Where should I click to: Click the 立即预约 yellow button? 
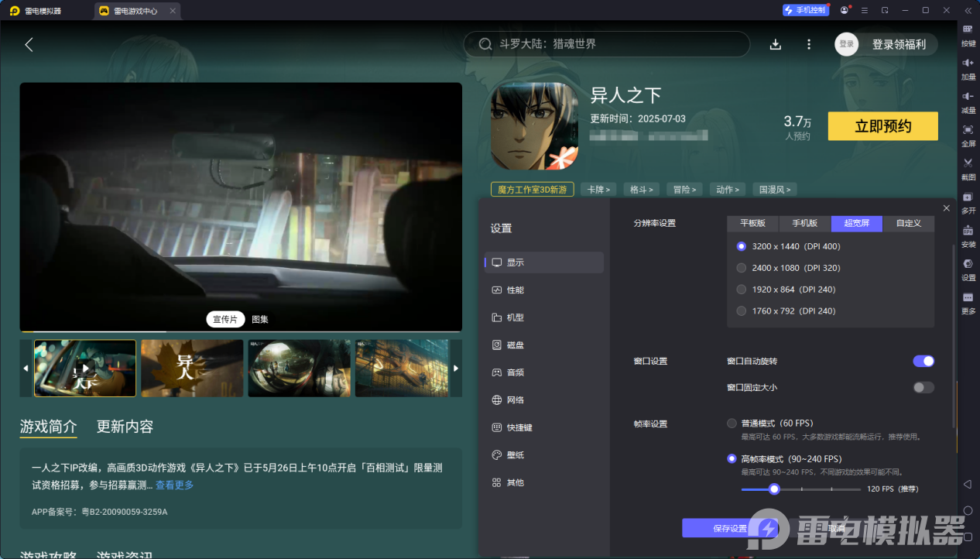pos(882,126)
